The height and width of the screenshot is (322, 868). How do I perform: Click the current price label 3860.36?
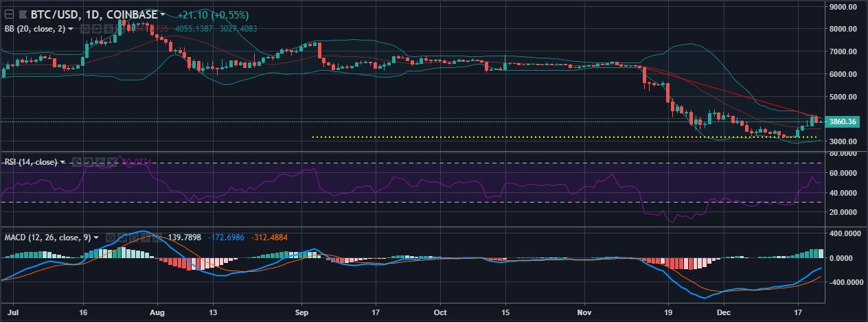coord(843,122)
